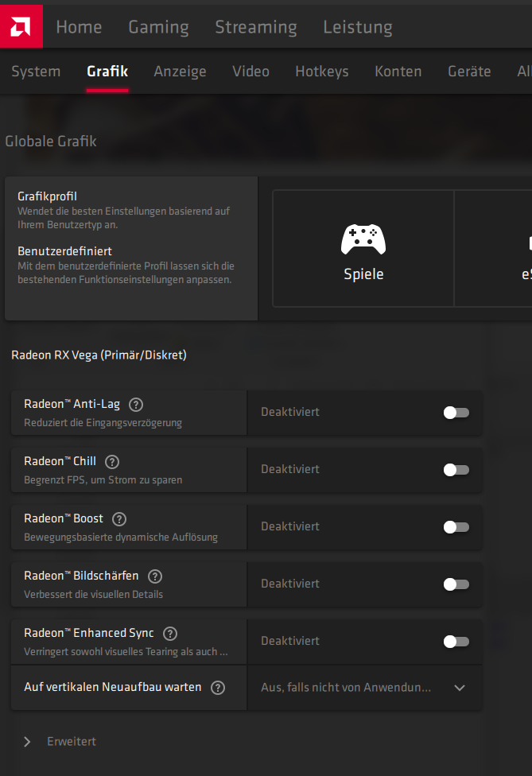Image resolution: width=532 pixels, height=776 pixels.
Task: Enable the Radeon Bildschärfen toggle
Action: (x=456, y=584)
